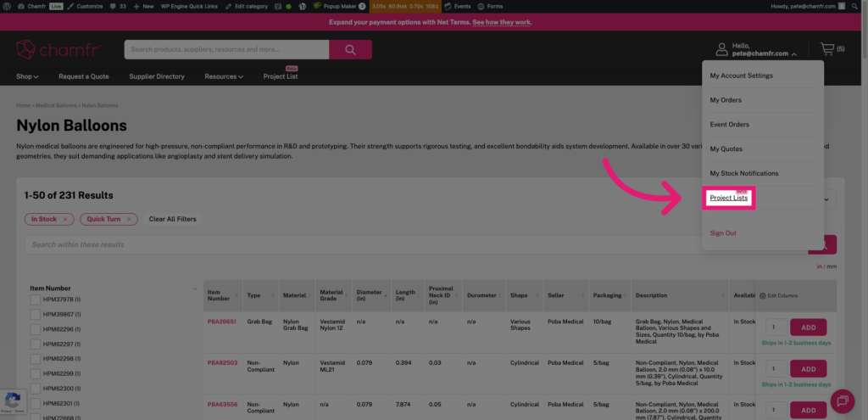
Task: Check the HPM62297 item number filter
Action: pos(36,344)
